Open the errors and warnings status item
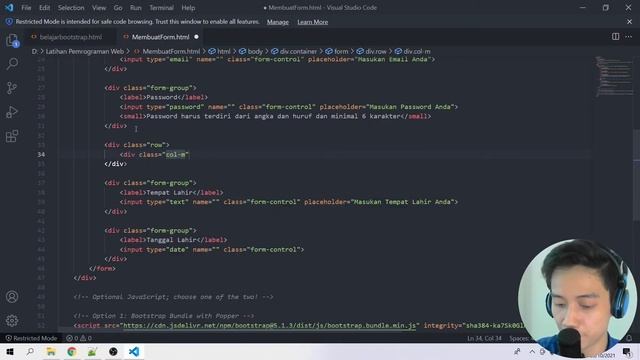The image size is (640, 360). (x=79, y=338)
